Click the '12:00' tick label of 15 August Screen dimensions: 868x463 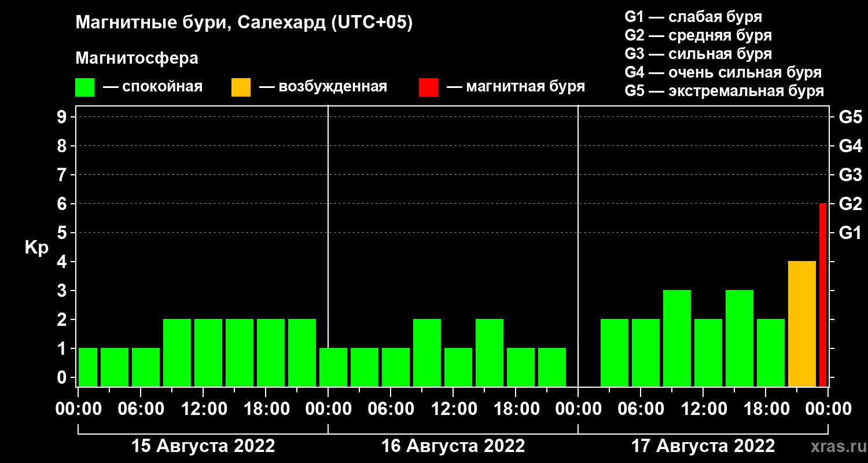tap(203, 409)
